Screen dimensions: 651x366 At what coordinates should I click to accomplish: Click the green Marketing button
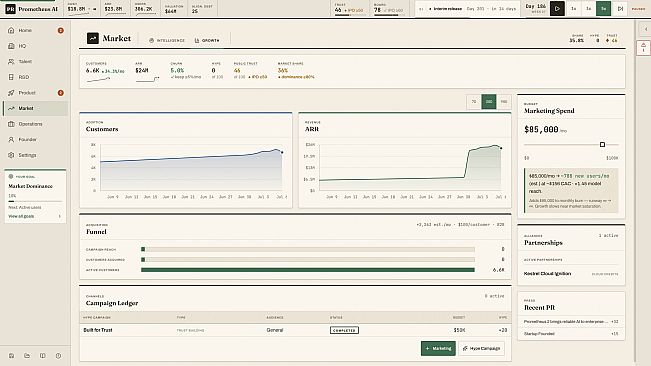(x=438, y=349)
